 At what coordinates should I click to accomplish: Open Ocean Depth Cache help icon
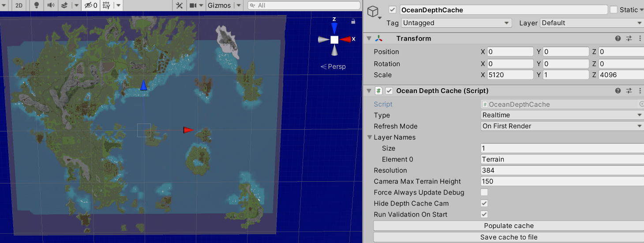click(618, 91)
